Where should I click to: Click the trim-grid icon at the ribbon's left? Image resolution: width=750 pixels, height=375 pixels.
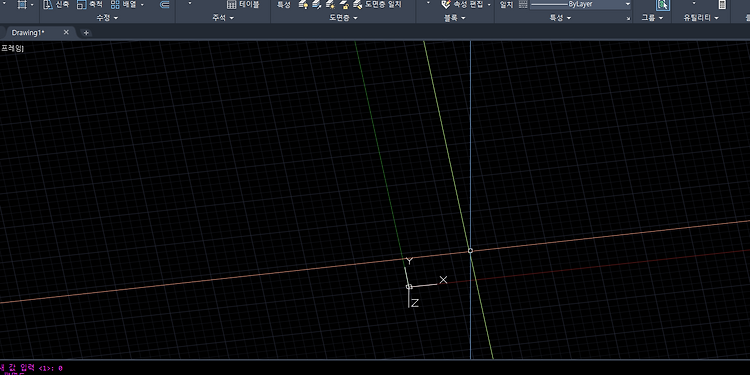[22, 5]
